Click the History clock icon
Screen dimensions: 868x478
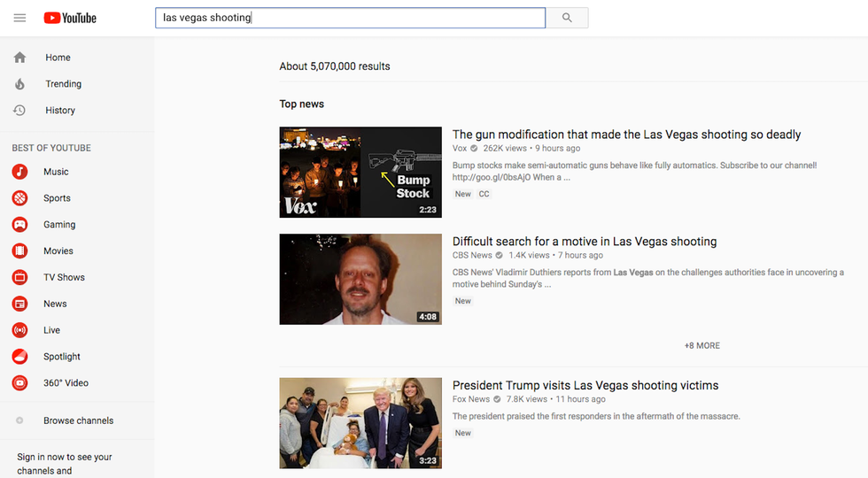coord(19,111)
